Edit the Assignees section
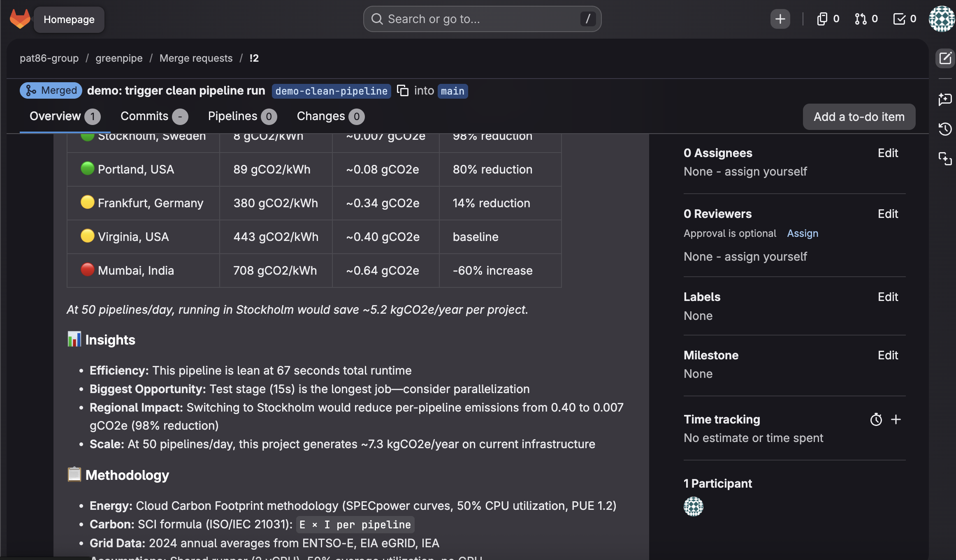Screen dimensions: 956x560 (888, 153)
